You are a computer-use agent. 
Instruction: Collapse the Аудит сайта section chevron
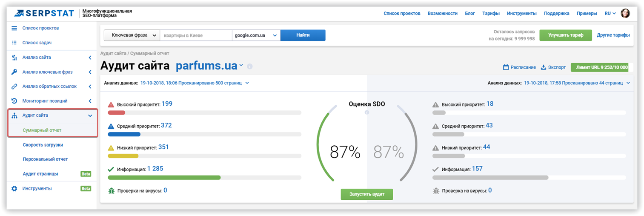(90, 115)
